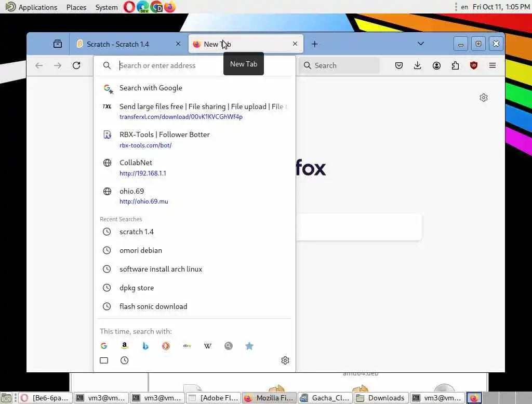Screen dimensions: 532x404
Task: Choose Search with Google suggestion
Action: click(x=194, y=88)
